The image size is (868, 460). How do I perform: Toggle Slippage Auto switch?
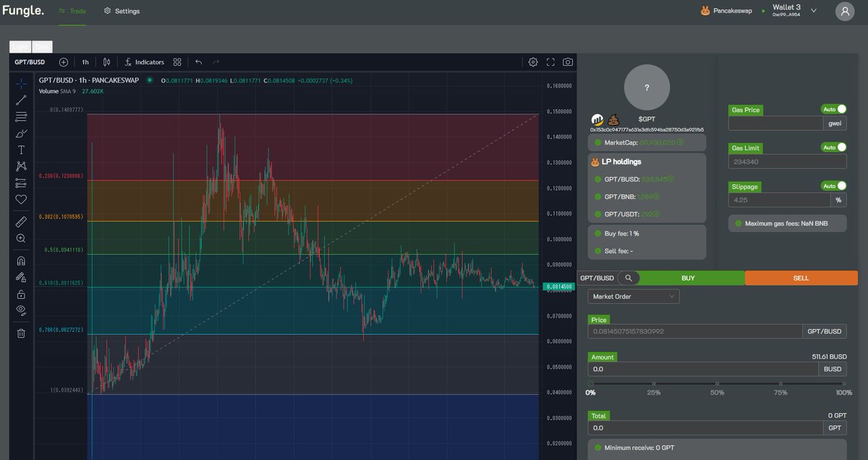(x=834, y=186)
